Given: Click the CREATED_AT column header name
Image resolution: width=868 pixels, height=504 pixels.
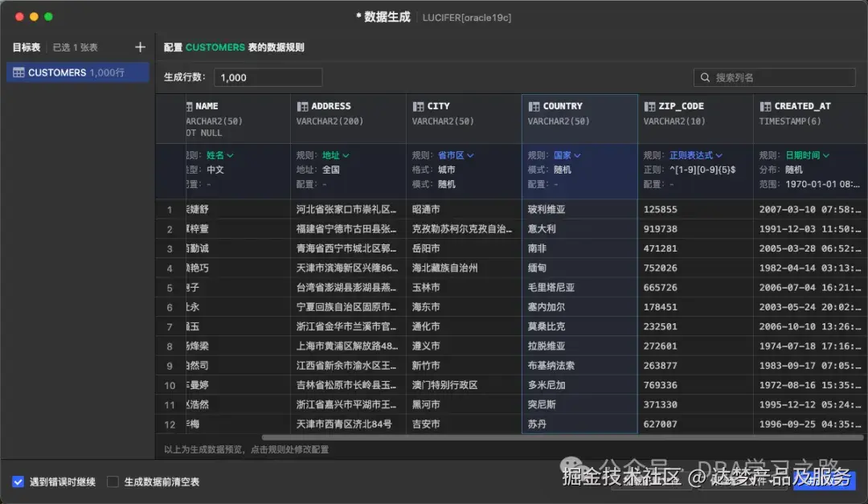Looking at the screenshot, I should [802, 106].
